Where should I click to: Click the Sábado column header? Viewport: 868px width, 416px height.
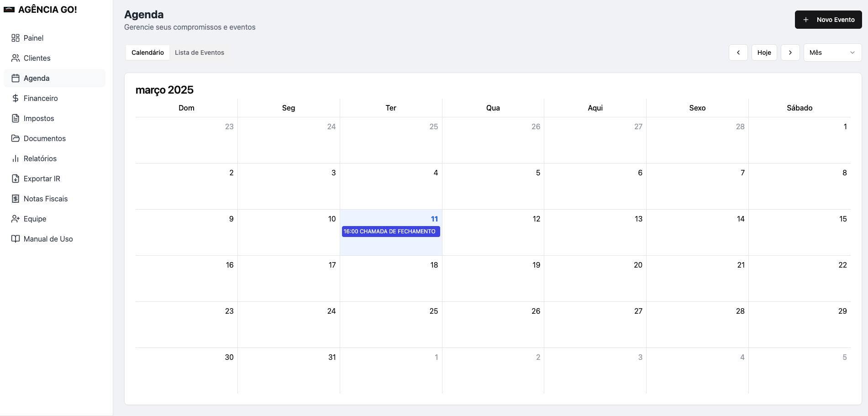click(x=800, y=108)
